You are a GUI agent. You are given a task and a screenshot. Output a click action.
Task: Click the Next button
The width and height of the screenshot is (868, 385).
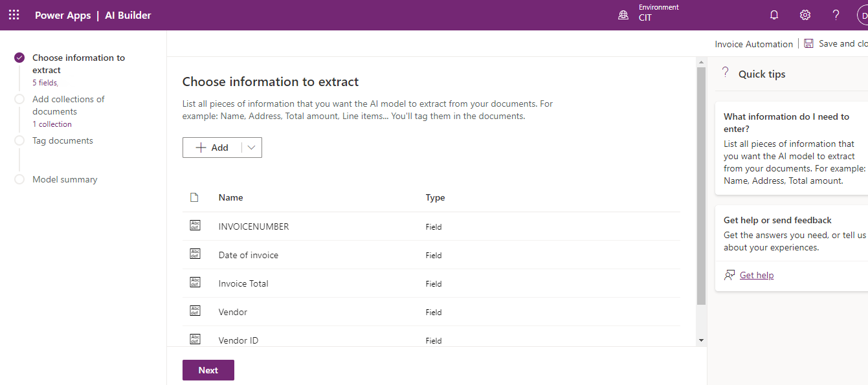pyautogui.click(x=208, y=370)
